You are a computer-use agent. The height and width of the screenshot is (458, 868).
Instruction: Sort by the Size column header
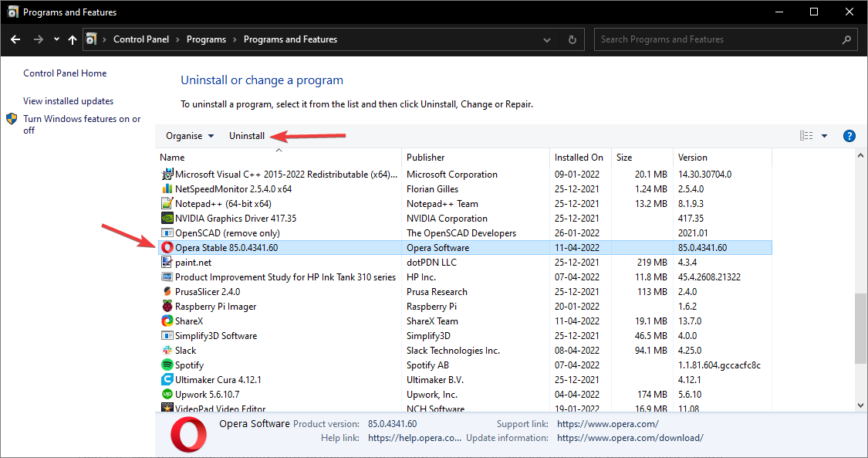pyautogui.click(x=642, y=158)
